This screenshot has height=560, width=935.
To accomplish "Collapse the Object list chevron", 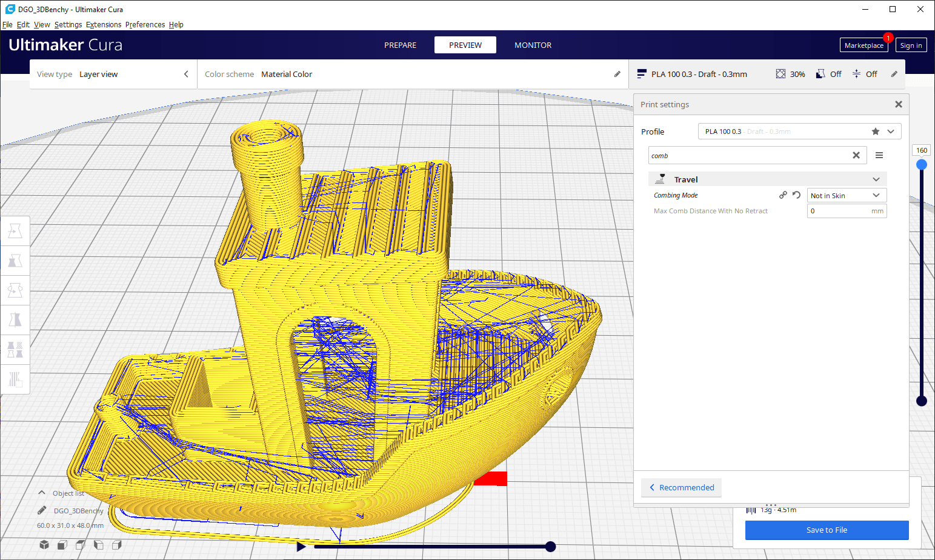I will click(x=42, y=493).
